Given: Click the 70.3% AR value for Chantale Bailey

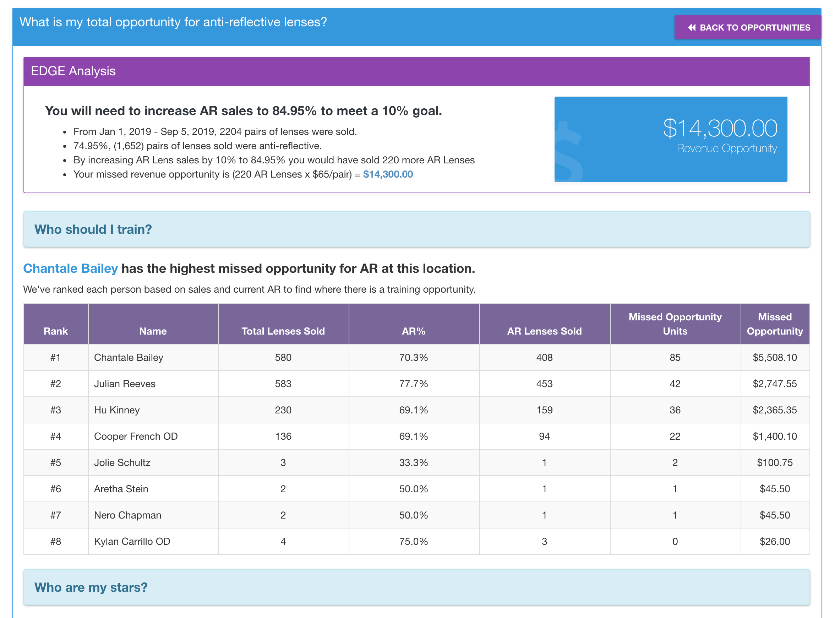Looking at the screenshot, I should 414,358.
